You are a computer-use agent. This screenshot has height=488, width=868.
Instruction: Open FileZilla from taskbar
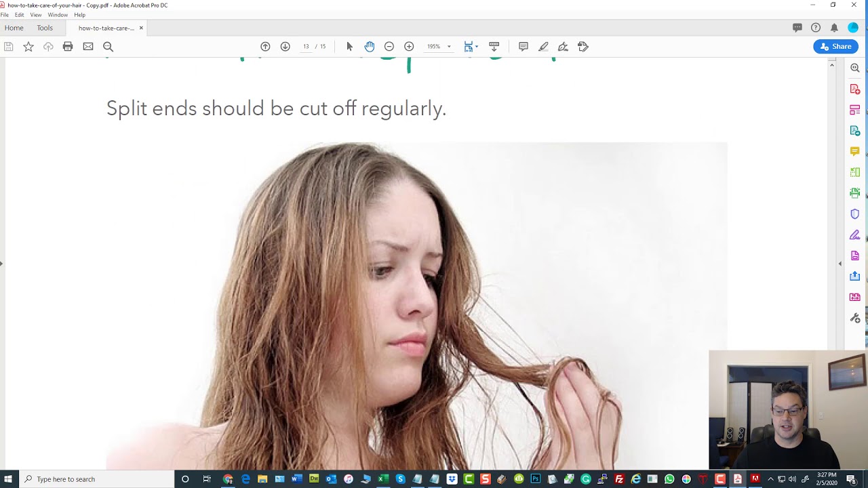pos(619,479)
